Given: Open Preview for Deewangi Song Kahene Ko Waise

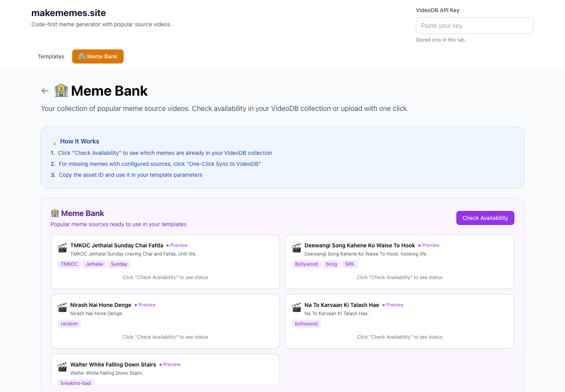Looking at the screenshot, I should [429, 245].
